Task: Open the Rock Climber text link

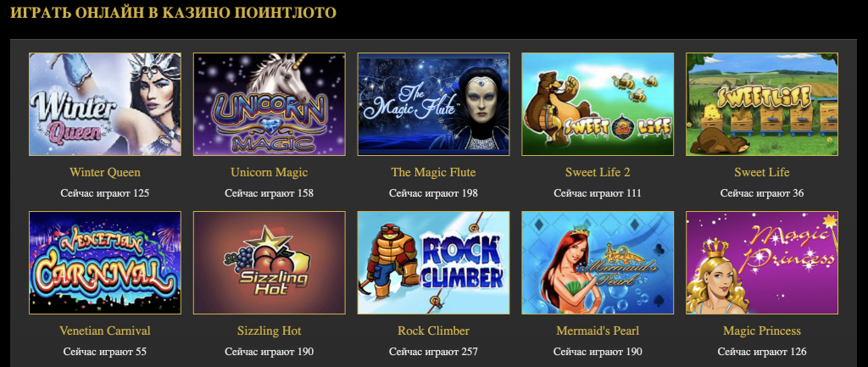Action: (x=433, y=331)
